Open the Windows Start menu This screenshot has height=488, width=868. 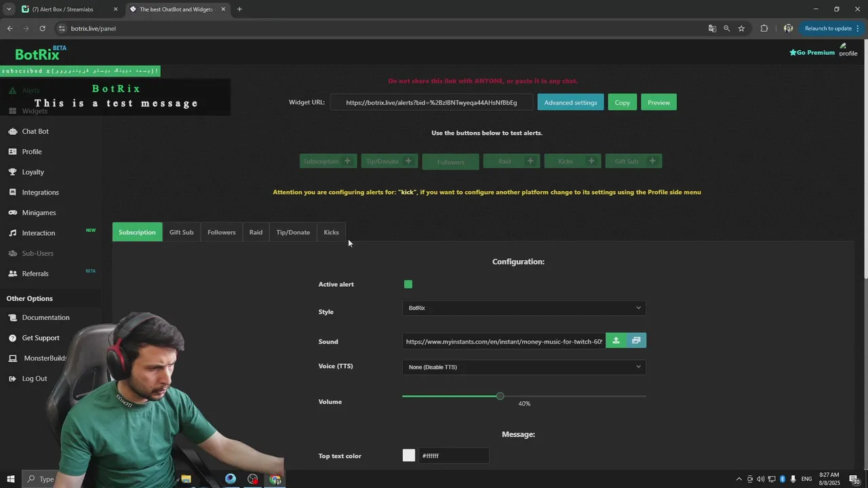click(10, 479)
